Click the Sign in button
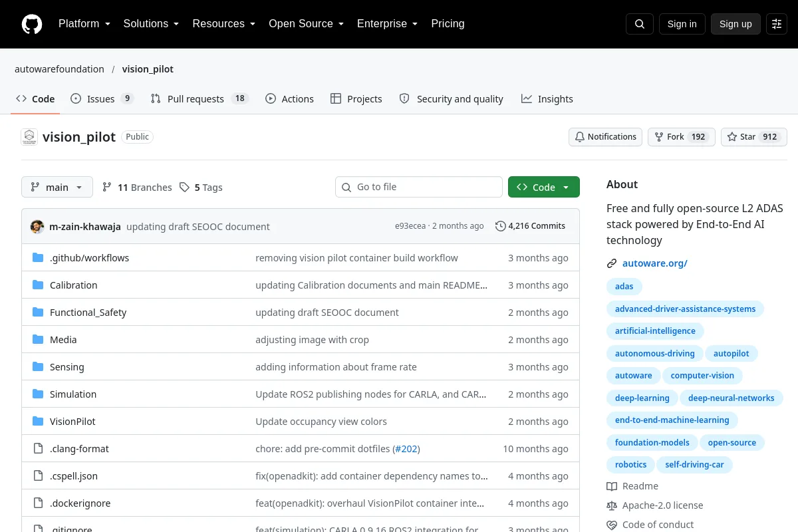The width and height of the screenshot is (798, 532). pyautogui.click(x=682, y=24)
